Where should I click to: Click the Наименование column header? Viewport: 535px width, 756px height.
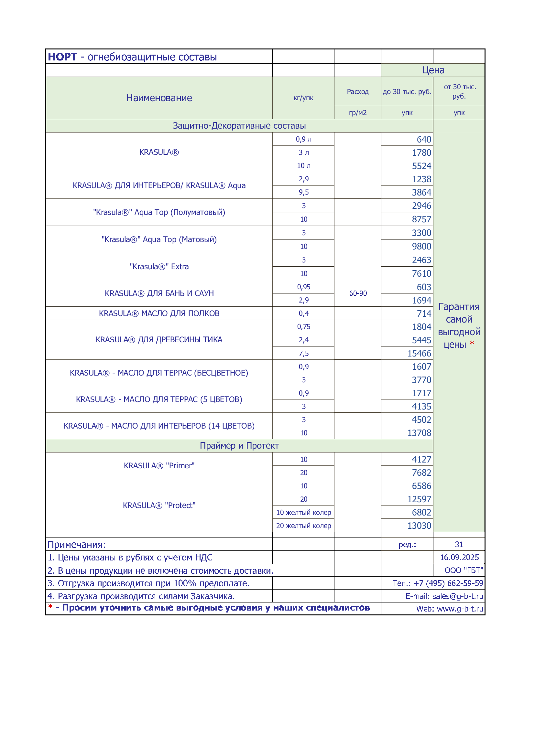click(159, 98)
